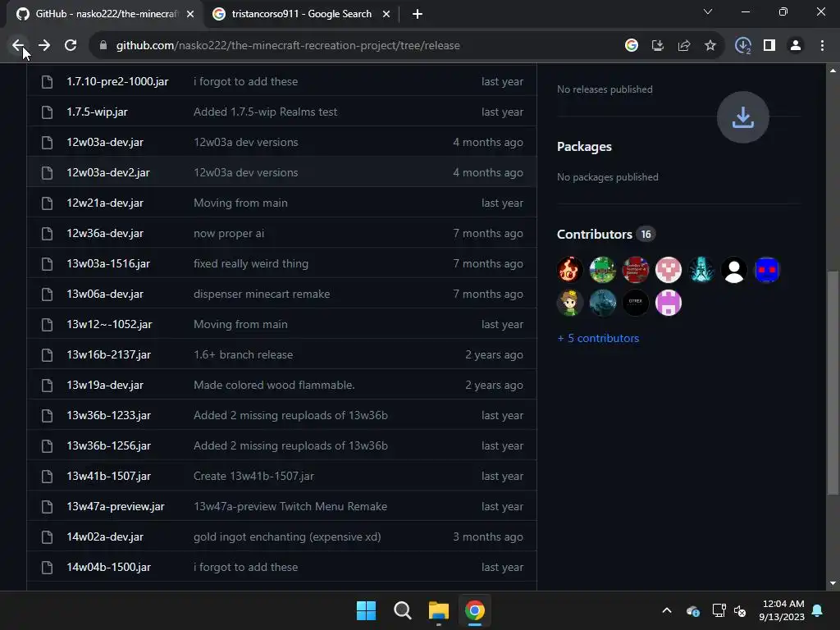This screenshot has width=840, height=630.
Task: Open file 13w19a-dev.jar
Action: click(x=105, y=386)
